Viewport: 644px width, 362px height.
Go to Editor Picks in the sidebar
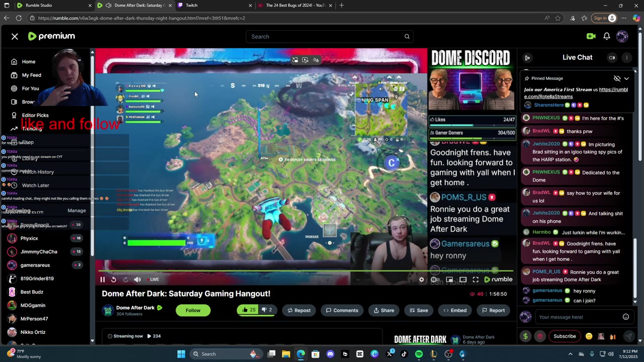pos(35,115)
